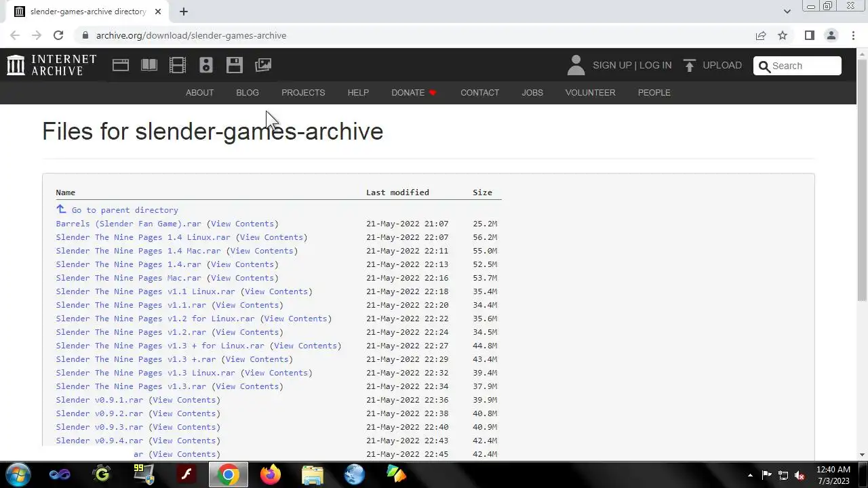
Task: Reload the page
Action: pyautogui.click(x=58, y=35)
